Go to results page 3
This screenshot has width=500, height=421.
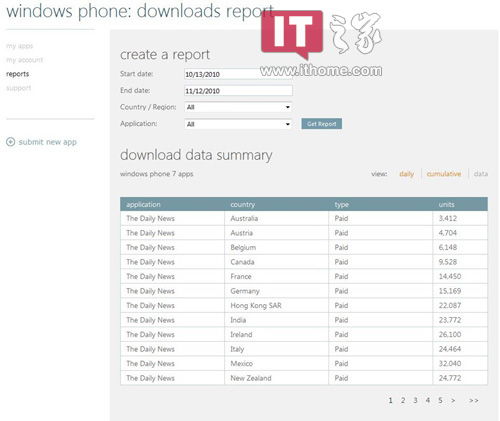point(415,400)
